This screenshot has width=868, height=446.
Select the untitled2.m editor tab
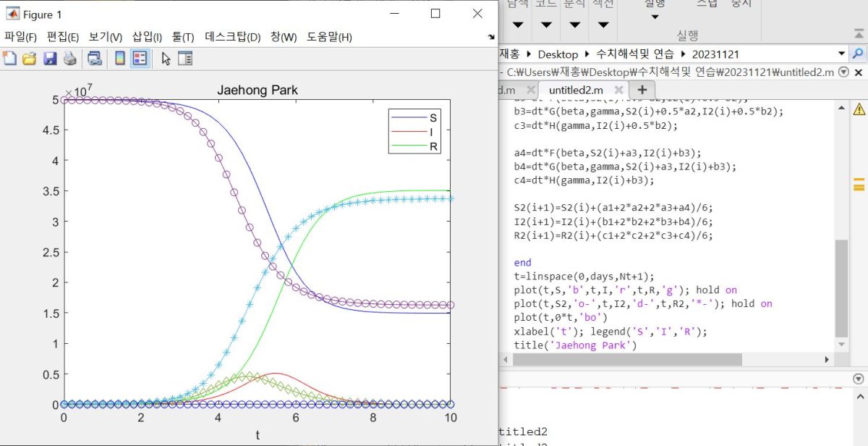click(575, 90)
